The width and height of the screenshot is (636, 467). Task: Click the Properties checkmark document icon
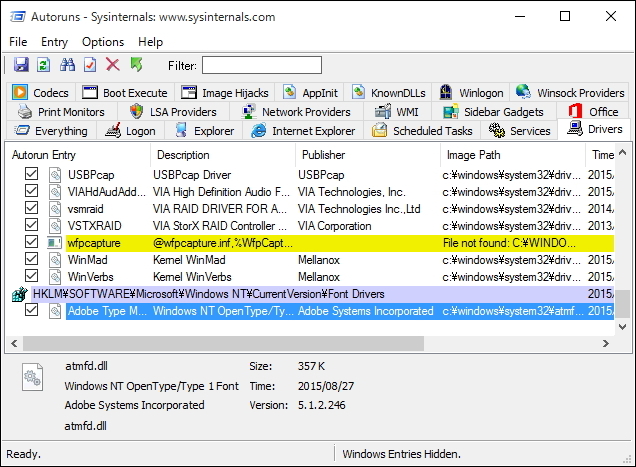tap(90, 65)
